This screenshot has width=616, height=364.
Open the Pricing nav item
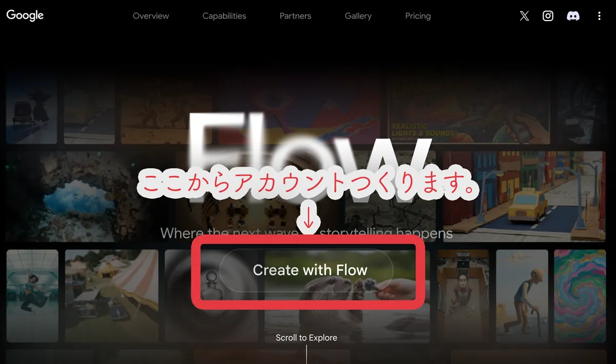418,16
